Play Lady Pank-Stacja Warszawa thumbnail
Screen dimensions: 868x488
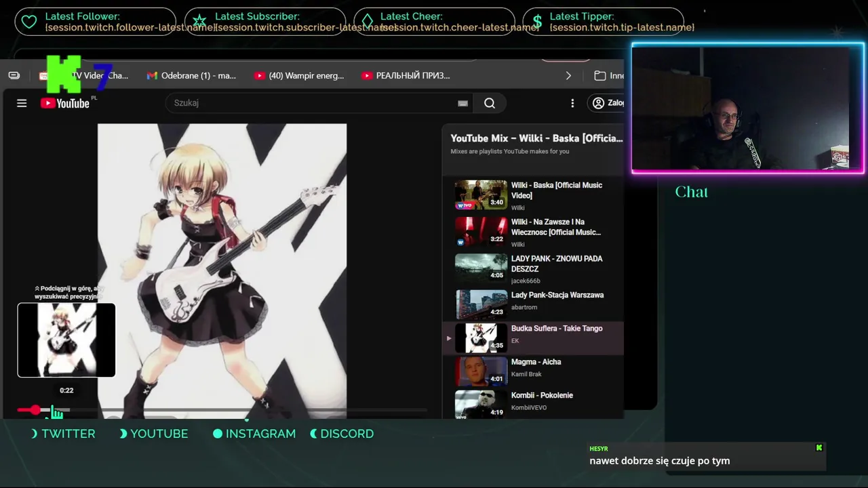coord(481,304)
